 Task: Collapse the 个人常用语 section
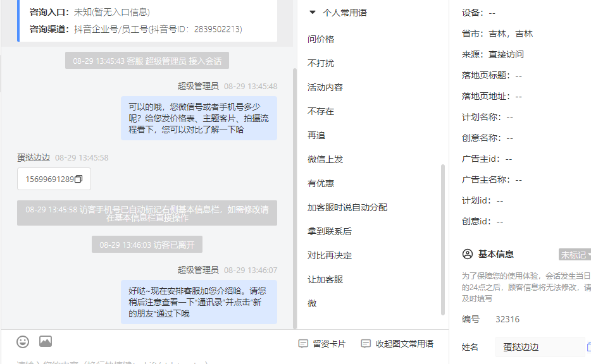coord(313,13)
